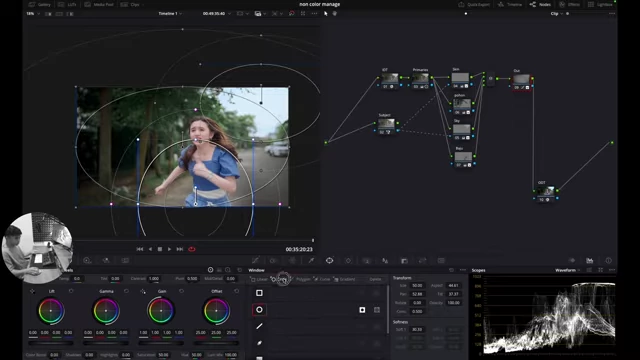This screenshot has height=360, width=640.
Task: Add a Curve window
Action: tap(322, 280)
